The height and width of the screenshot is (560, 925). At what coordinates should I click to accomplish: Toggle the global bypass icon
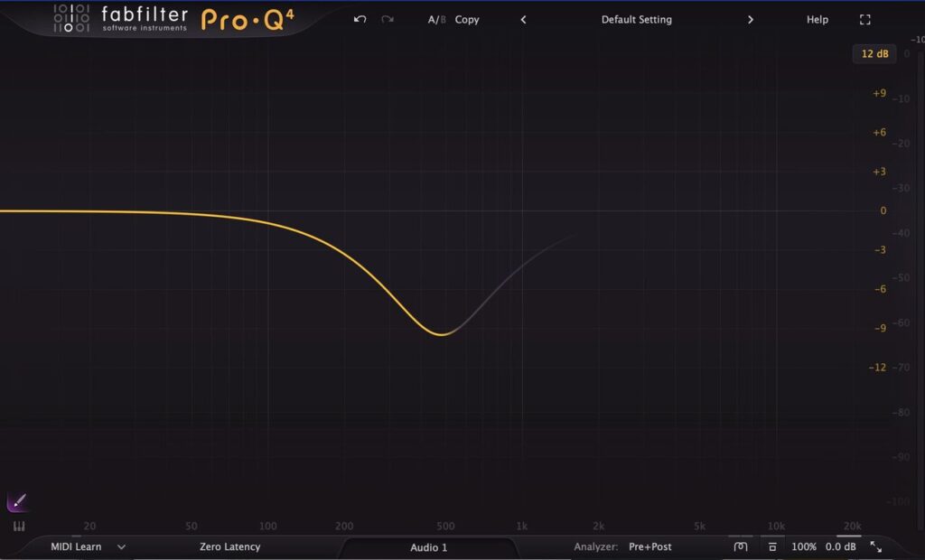pyautogui.click(x=741, y=547)
